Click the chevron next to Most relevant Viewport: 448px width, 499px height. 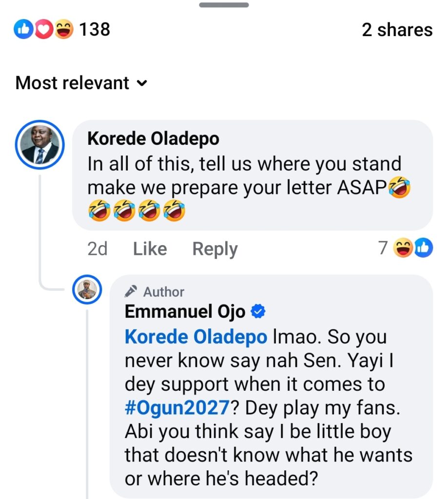142,83
